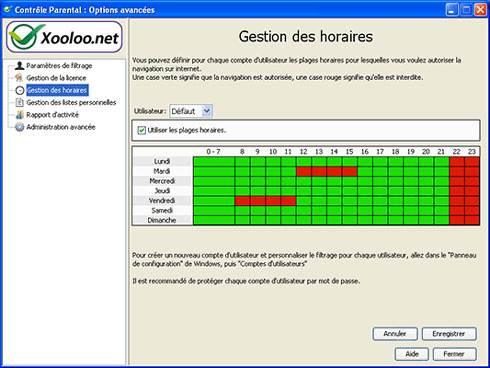Open Gestion des listes personnelles
The height and width of the screenshot is (368, 490).
(71, 102)
